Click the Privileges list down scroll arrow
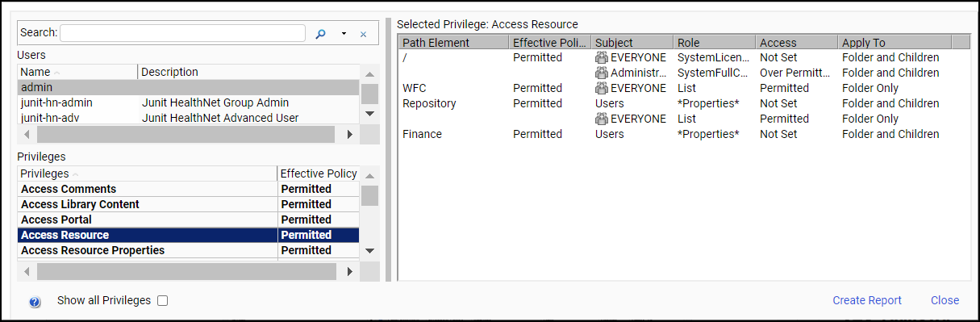This screenshot has width=980, height=322. point(369,250)
